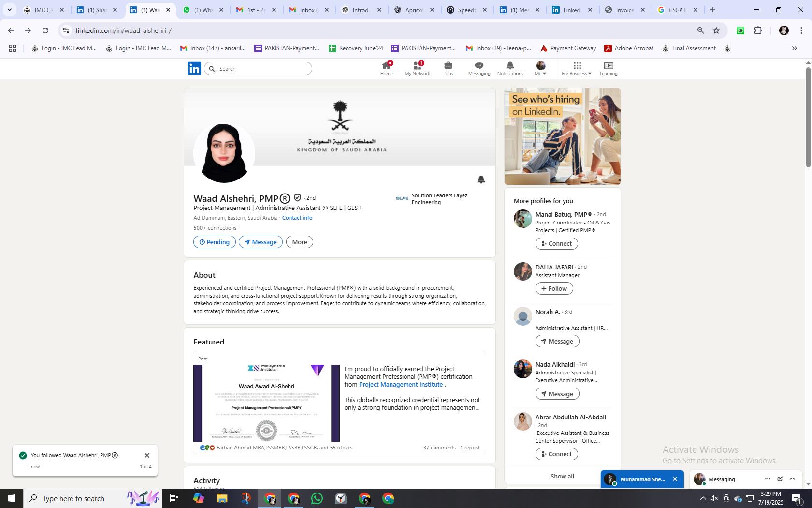Message Norah A.
The height and width of the screenshot is (508, 812).
[x=557, y=341]
